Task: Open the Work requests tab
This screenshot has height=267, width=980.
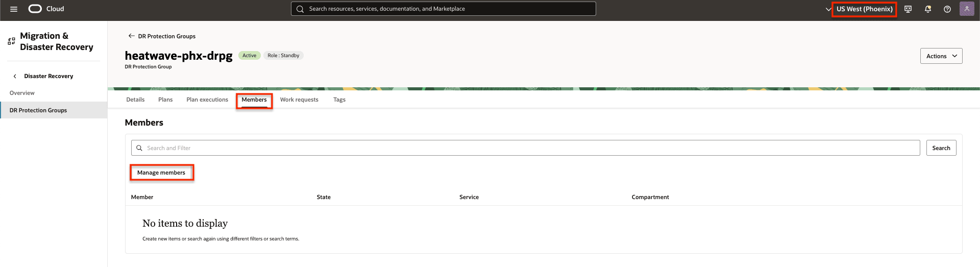Action: tap(299, 100)
